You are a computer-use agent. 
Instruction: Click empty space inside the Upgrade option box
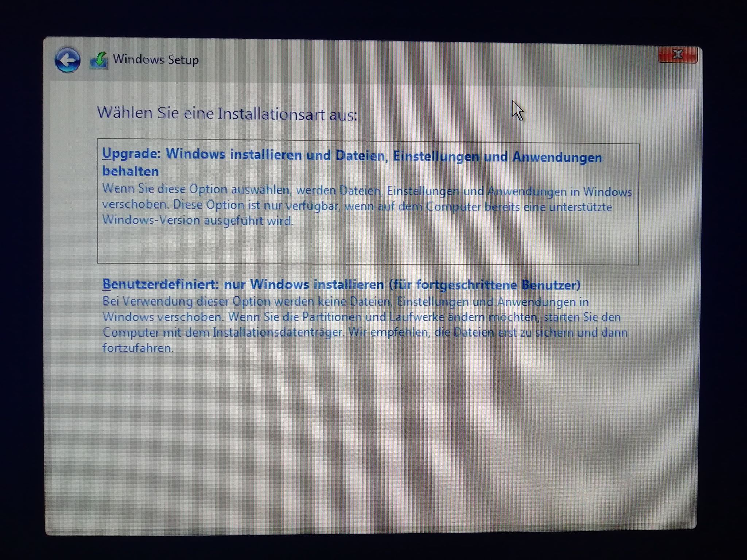pos(365,244)
